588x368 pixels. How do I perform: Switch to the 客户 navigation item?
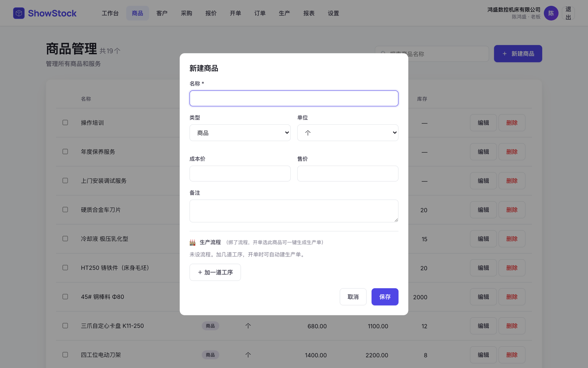[162, 13]
